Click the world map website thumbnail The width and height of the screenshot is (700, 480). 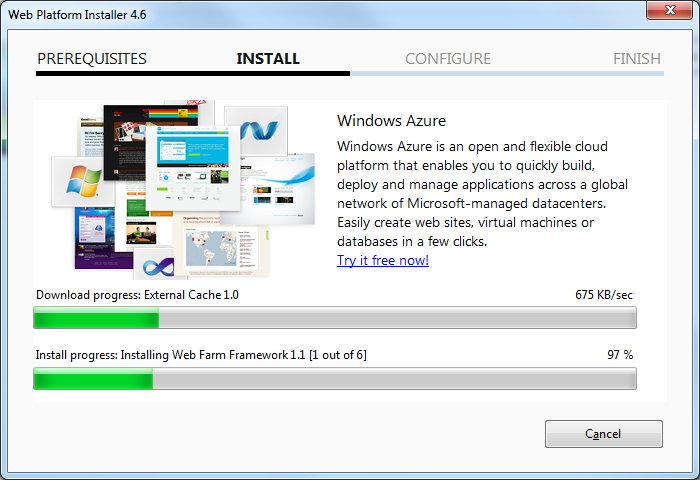click(222, 246)
